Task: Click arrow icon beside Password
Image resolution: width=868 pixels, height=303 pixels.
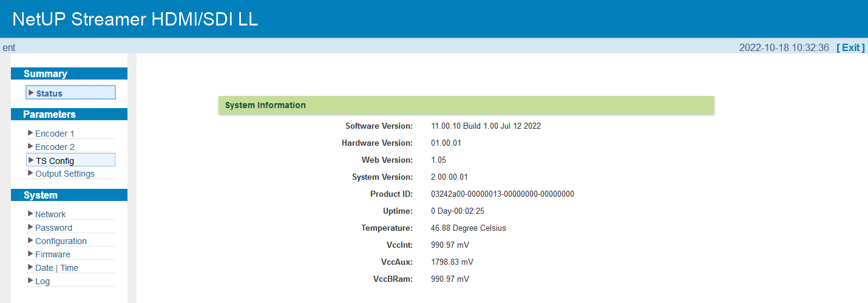Action: coord(30,227)
